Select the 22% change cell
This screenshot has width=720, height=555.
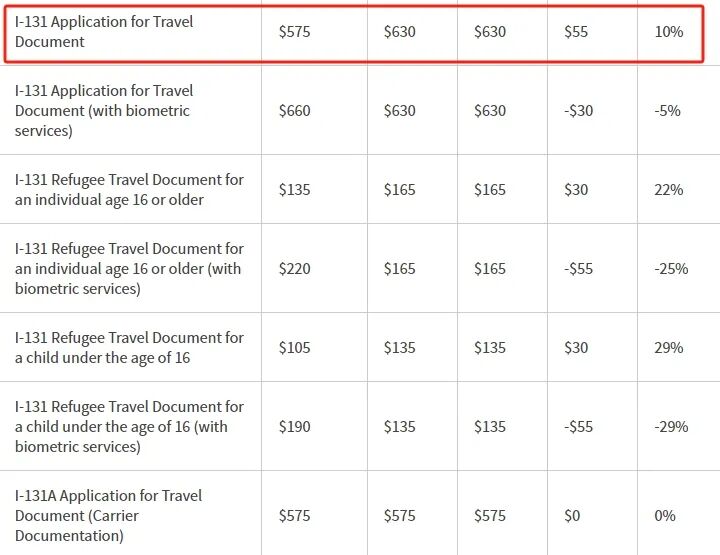click(669, 190)
